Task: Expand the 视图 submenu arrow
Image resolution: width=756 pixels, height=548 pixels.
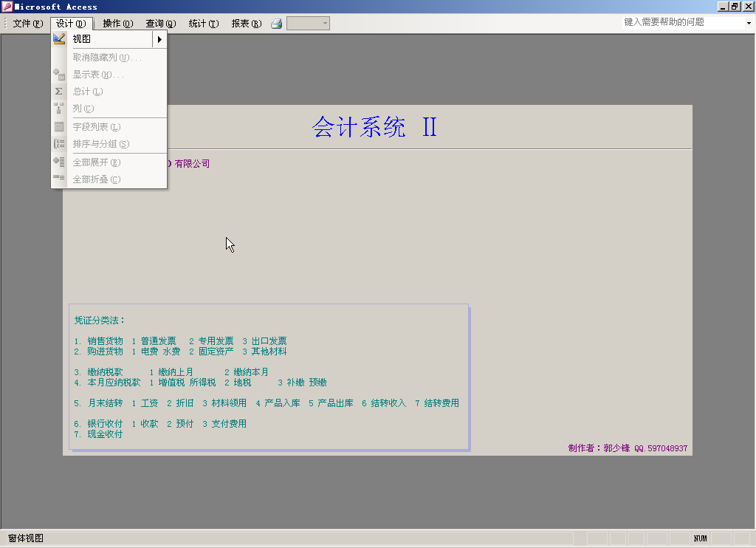Action: (x=159, y=39)
